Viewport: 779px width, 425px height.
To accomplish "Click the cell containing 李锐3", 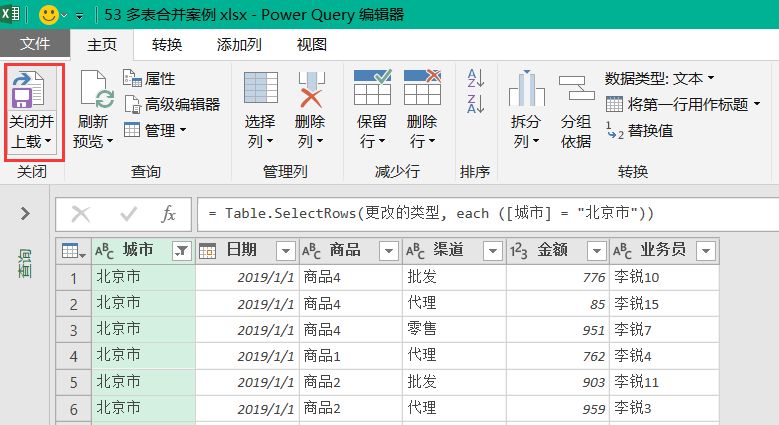I will tap(664, 409).
